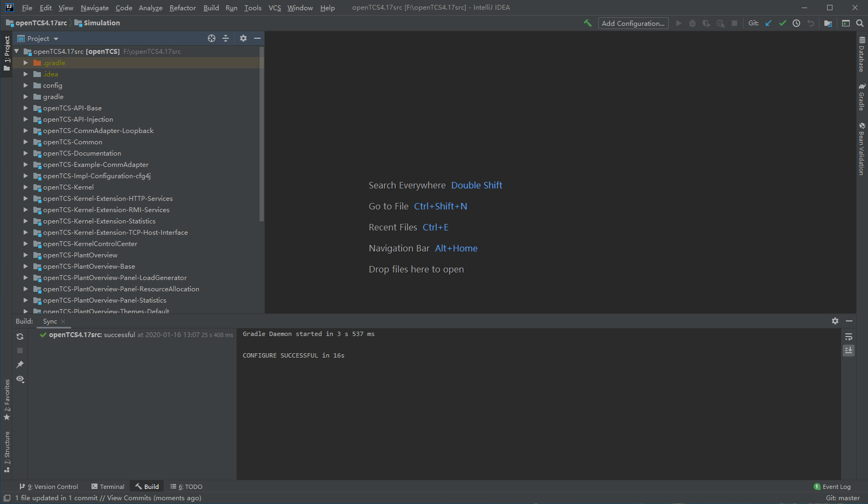Click the Git Update Project arrow icon
Screen dimensions: 868x504
point(768,23)
